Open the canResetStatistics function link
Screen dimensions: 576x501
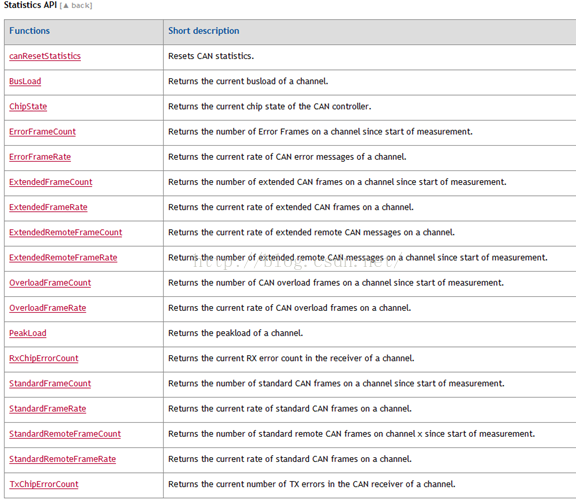pyautogui.click(x=45, y=56)
